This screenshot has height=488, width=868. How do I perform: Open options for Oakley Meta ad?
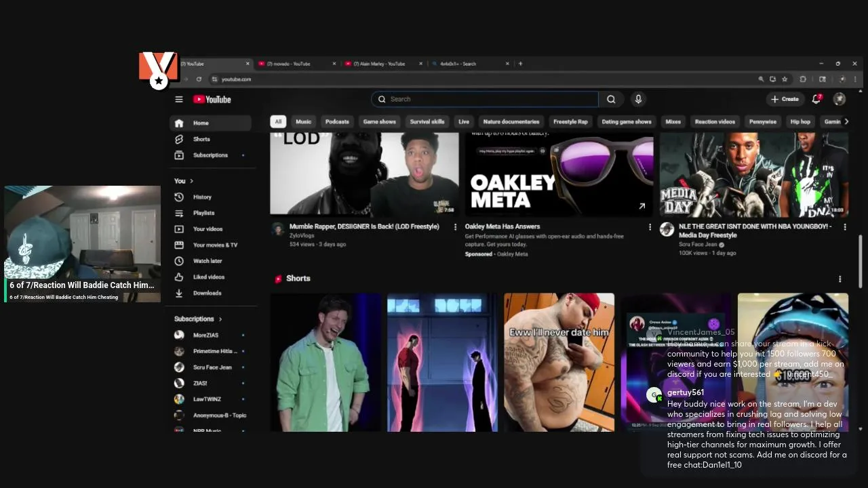(x=650, y=227)
